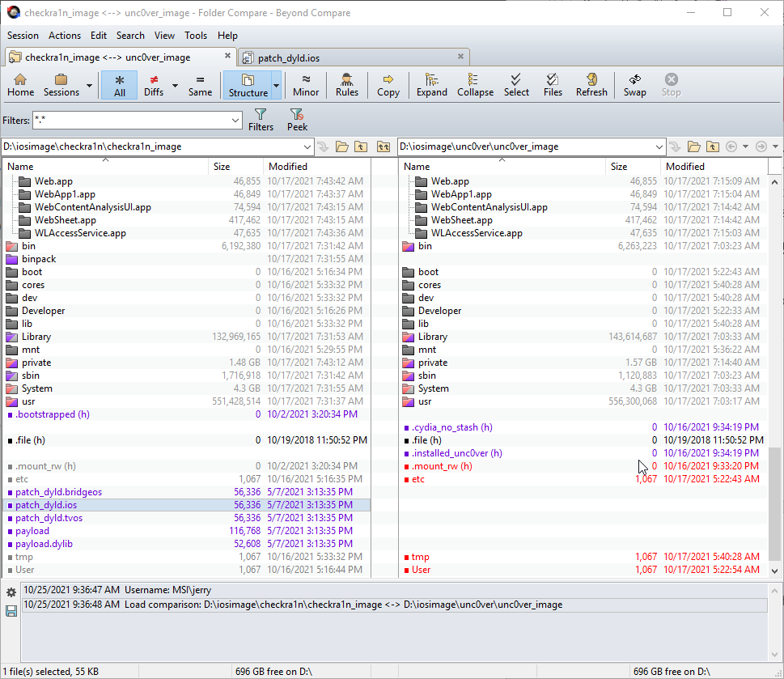Sort left pane by Size column
The width and height of the screenshot is (784, 679).
[x=235, y=167]
